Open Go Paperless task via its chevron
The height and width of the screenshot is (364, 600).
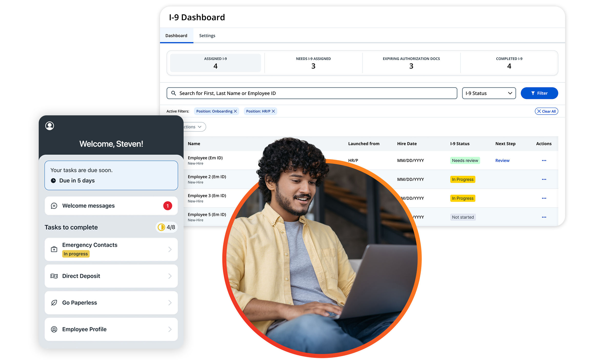coord(170,303)
